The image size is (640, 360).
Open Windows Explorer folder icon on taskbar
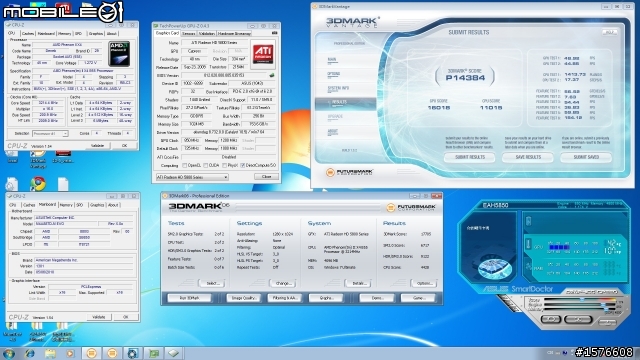50,353
